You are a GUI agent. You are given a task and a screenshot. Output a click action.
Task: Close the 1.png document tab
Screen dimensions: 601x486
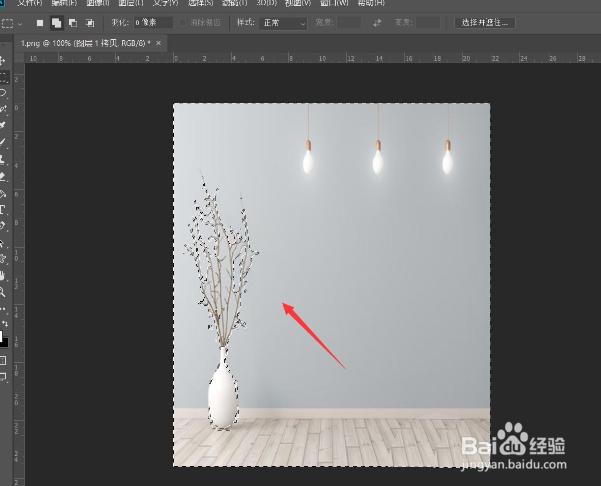(x=158, y=43)
